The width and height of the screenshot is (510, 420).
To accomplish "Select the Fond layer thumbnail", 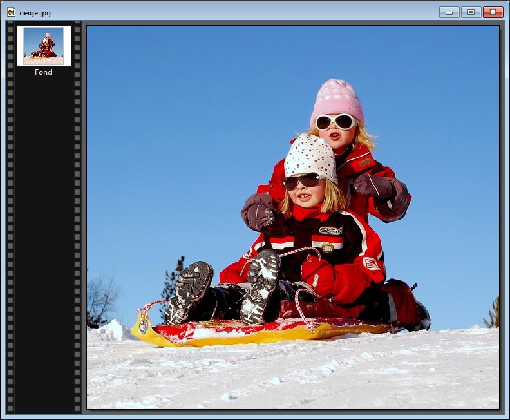I will pyautogui.click(x=44, y=46).
